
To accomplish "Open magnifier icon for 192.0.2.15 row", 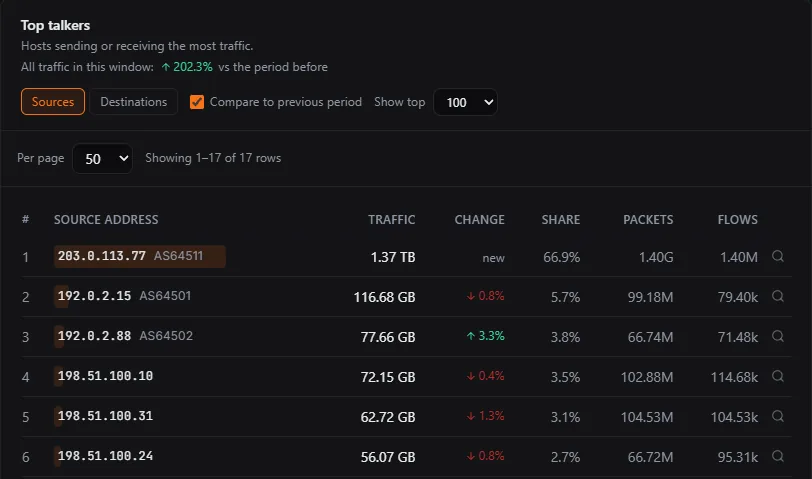I will pos(777,296).
